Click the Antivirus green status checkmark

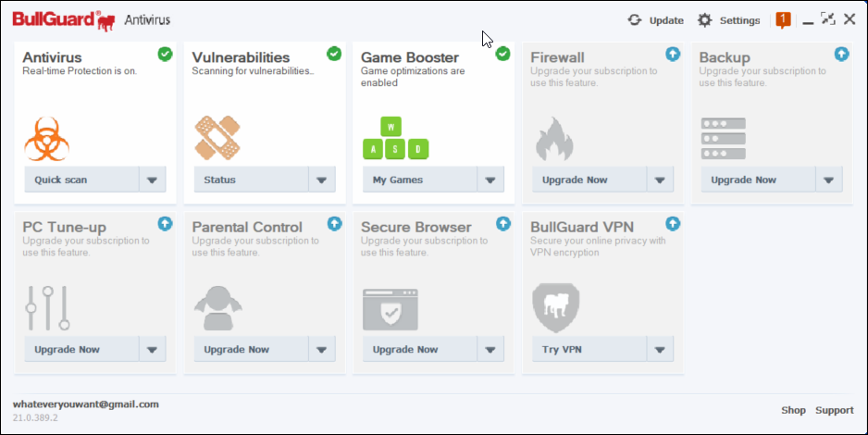point(165,54)
